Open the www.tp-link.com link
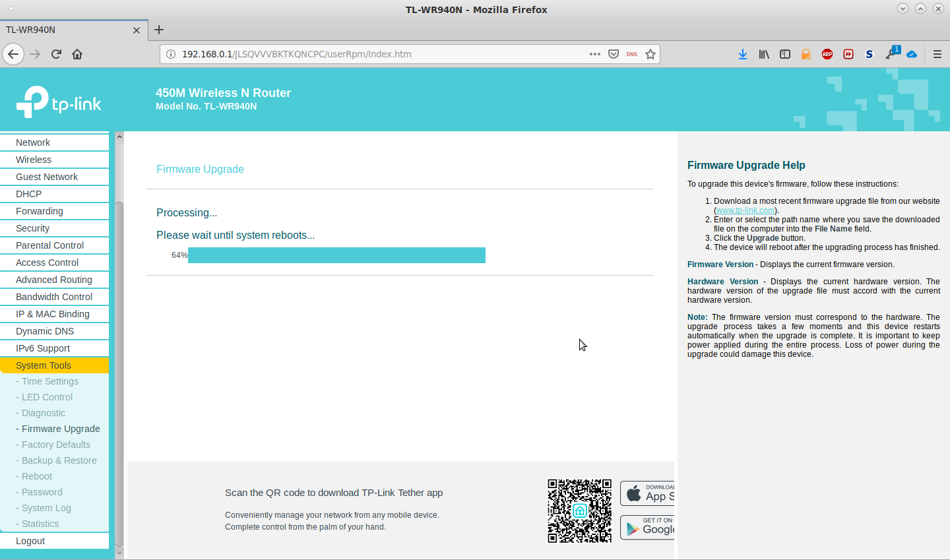The image size is (950, 560). pyautogui.click(x=745, y=210)
